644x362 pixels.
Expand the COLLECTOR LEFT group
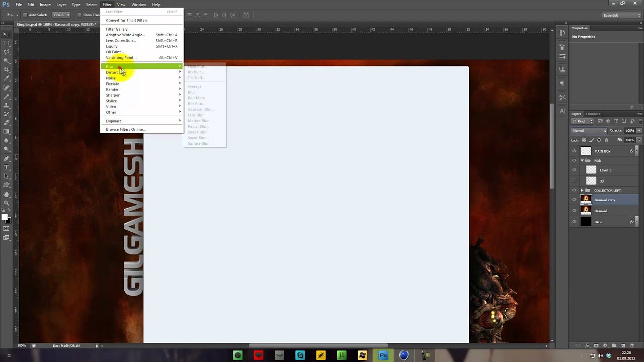click(582, 191)
